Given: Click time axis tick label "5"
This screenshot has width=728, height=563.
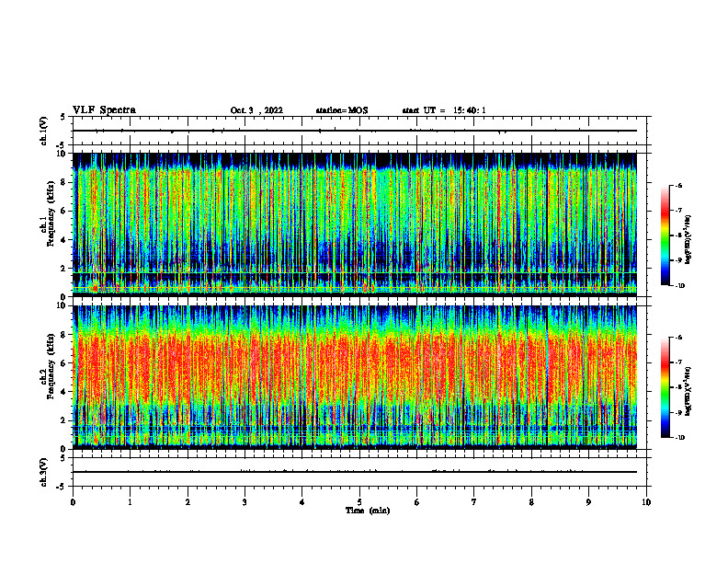Looking at the screenshot, I should [x=359, y=502].
